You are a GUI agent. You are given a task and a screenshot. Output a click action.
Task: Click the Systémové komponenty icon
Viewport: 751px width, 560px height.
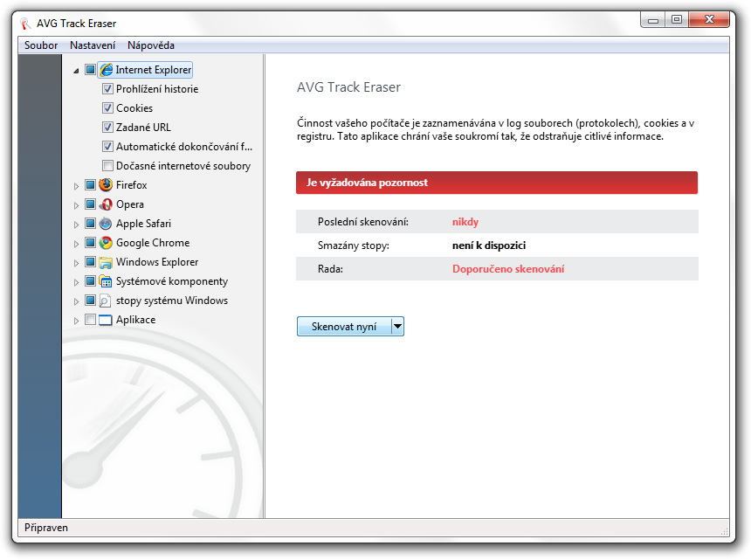tap(106, 281)
